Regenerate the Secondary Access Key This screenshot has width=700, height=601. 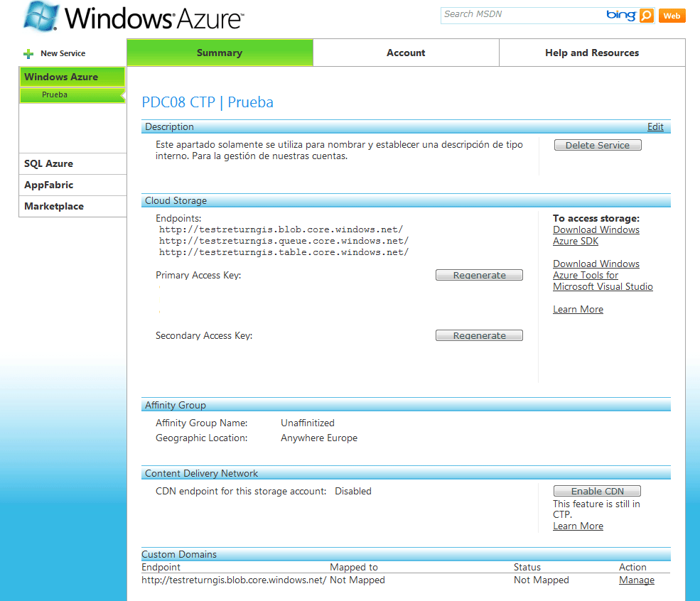pyautogui.click(x=479, y=335)
